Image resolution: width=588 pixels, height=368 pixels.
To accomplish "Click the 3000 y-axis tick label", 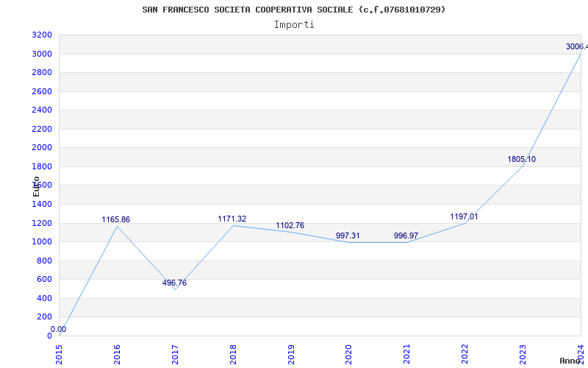I will click(42, 54).
